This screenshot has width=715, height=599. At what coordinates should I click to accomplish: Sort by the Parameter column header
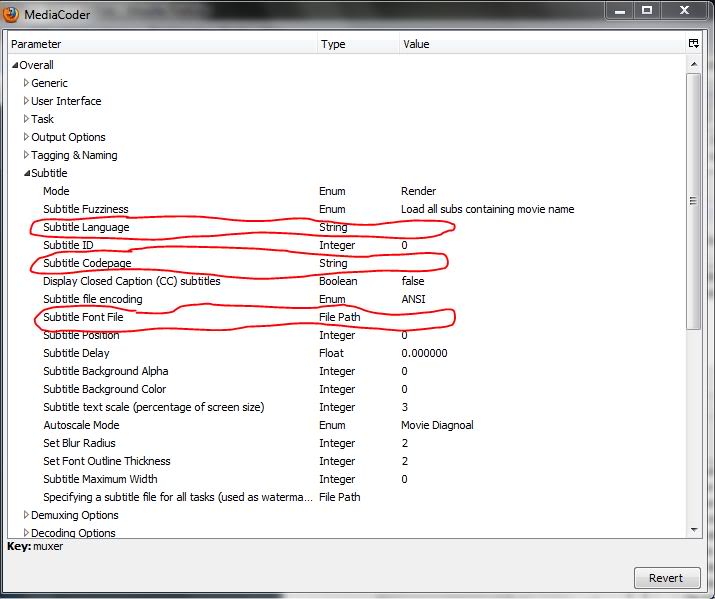coord(160,44)
